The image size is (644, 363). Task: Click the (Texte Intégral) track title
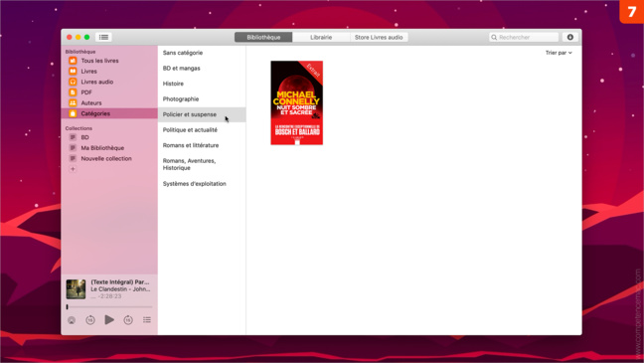120,282
